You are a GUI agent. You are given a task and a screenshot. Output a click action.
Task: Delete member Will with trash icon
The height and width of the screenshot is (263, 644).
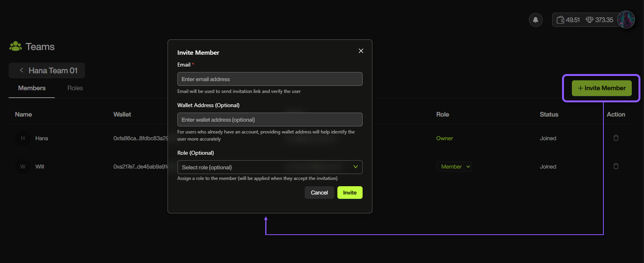click(x=616, y=167)
